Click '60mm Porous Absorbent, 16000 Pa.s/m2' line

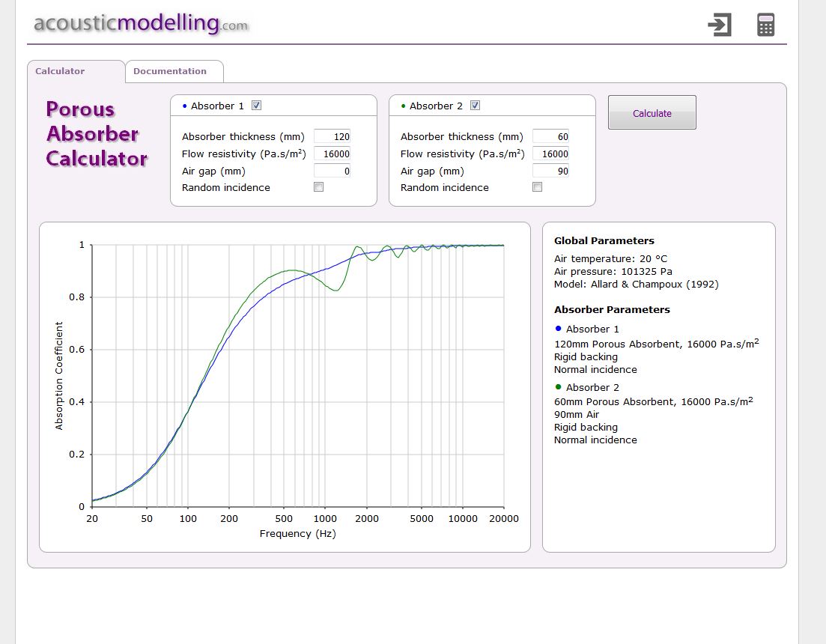click(x=653, y=401)
